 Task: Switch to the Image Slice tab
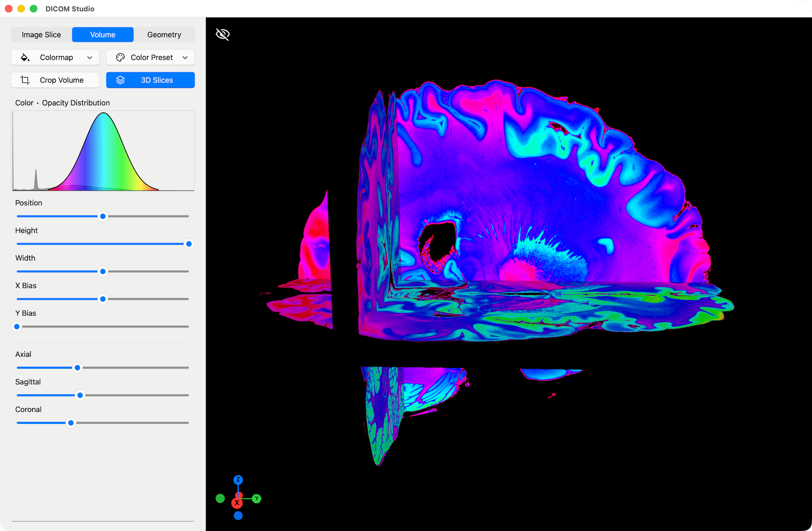pos(41,34)
